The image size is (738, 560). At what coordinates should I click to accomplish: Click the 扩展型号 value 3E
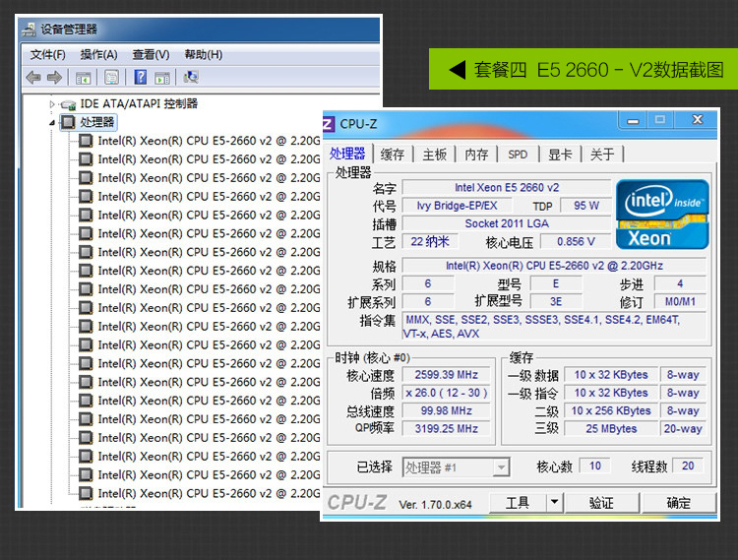[x=555, y=301]
